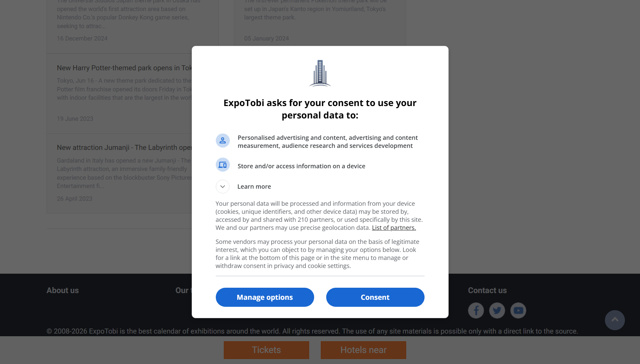Click the Hotels near button

(x=363, y=350)
